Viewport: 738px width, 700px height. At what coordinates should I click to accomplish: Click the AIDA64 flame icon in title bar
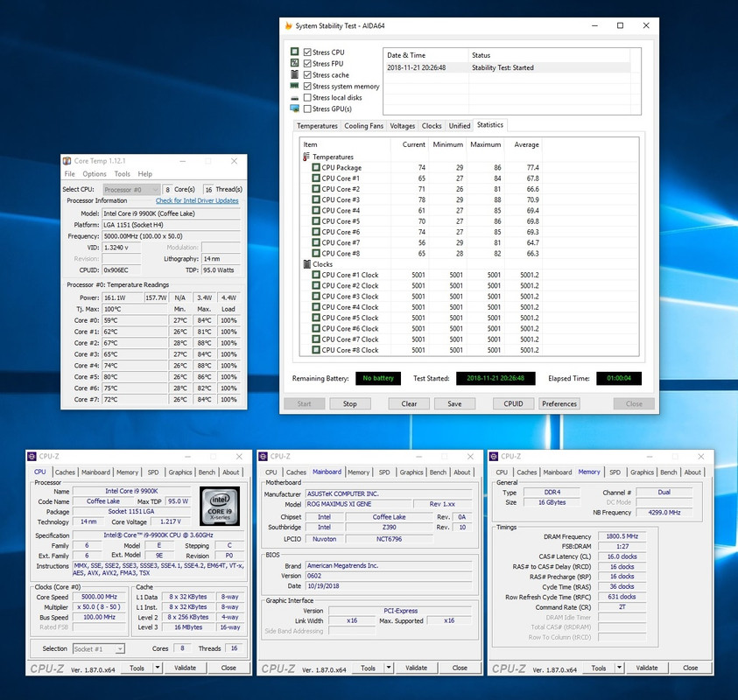(x=288, y=26)
